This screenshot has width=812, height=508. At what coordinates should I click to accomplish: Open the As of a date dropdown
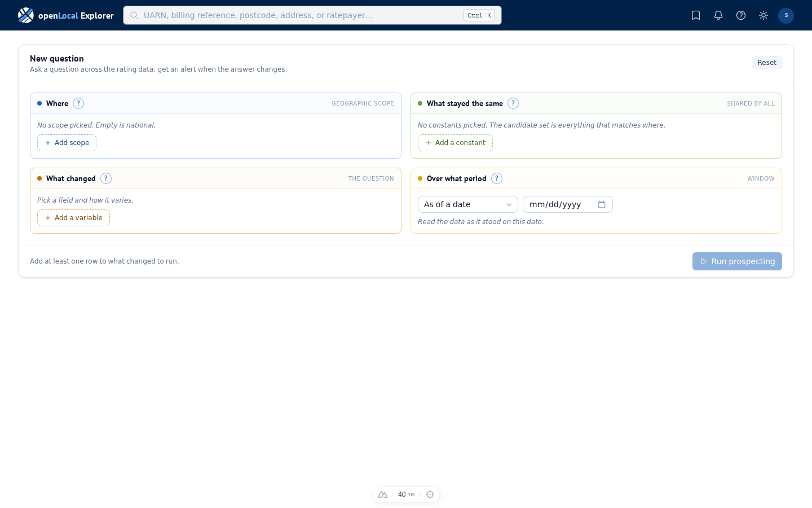(468, 204)
